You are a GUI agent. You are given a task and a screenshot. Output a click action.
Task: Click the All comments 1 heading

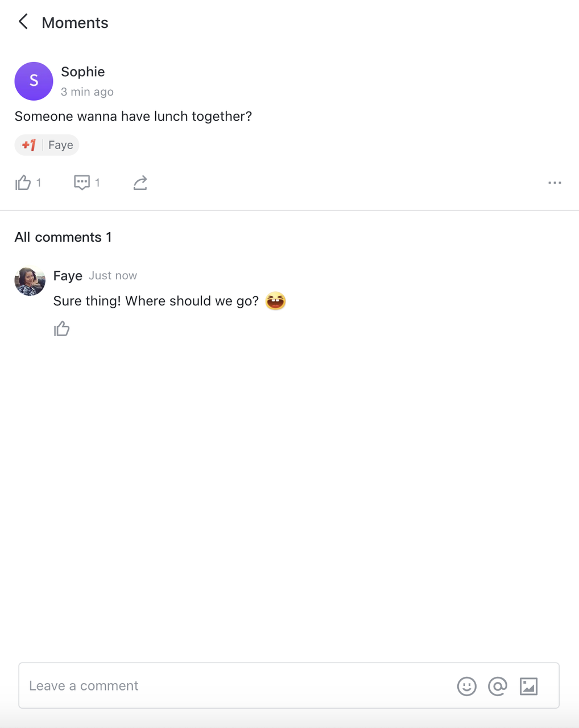[63, 237]
